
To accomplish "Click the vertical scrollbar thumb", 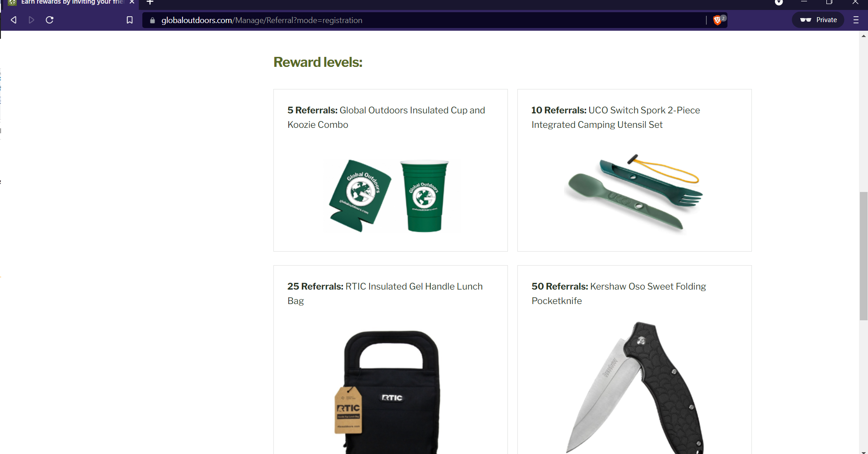I will point(863,256).
